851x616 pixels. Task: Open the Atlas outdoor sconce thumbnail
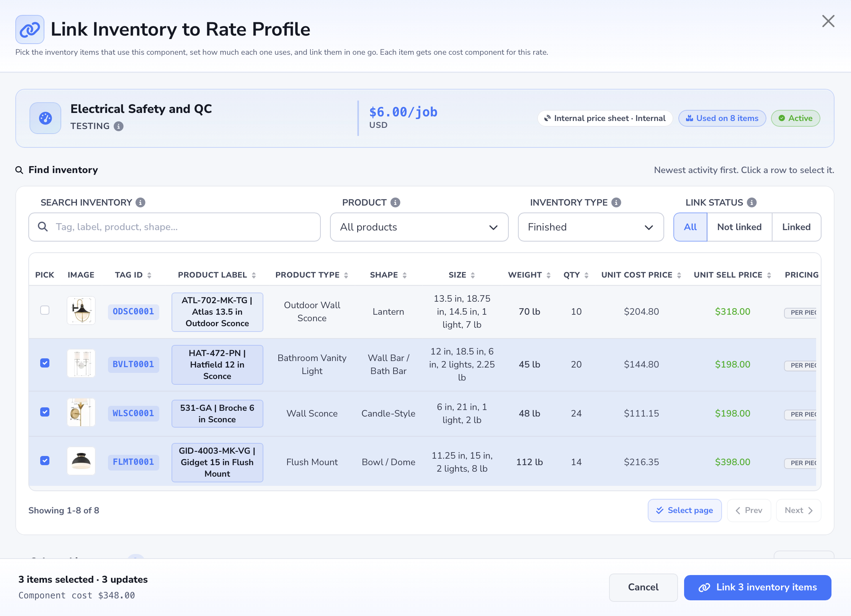[81, 310]
